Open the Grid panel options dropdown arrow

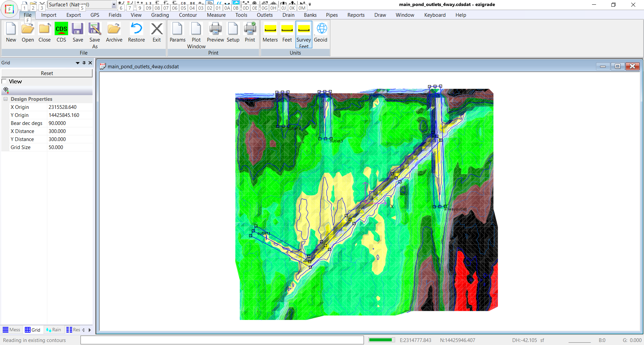coord(77,63)
